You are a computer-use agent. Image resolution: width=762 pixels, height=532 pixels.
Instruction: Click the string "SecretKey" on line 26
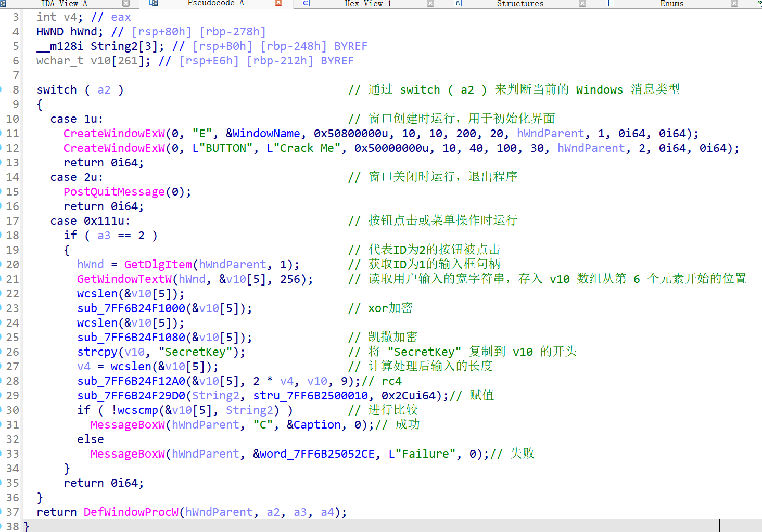point(194,352)
